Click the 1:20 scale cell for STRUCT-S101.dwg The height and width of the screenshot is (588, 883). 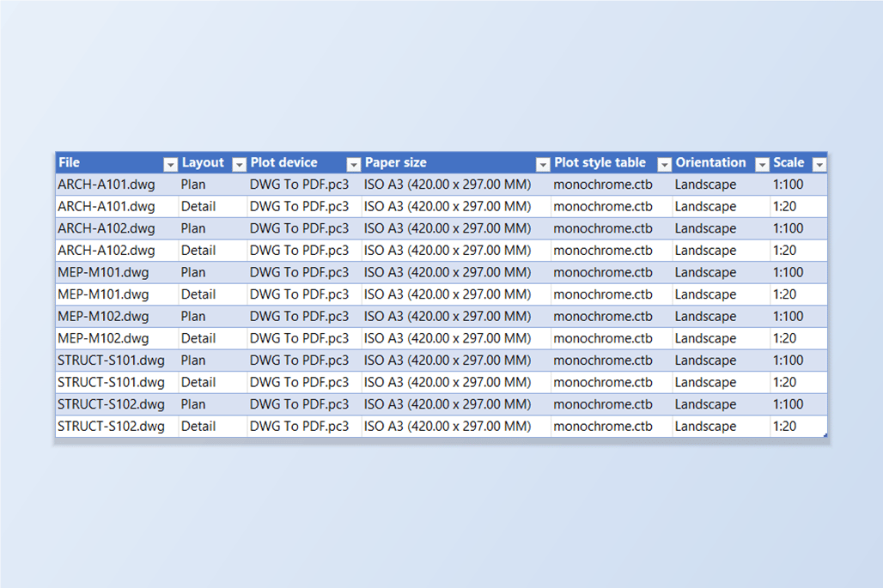click(x=799, y=382)
